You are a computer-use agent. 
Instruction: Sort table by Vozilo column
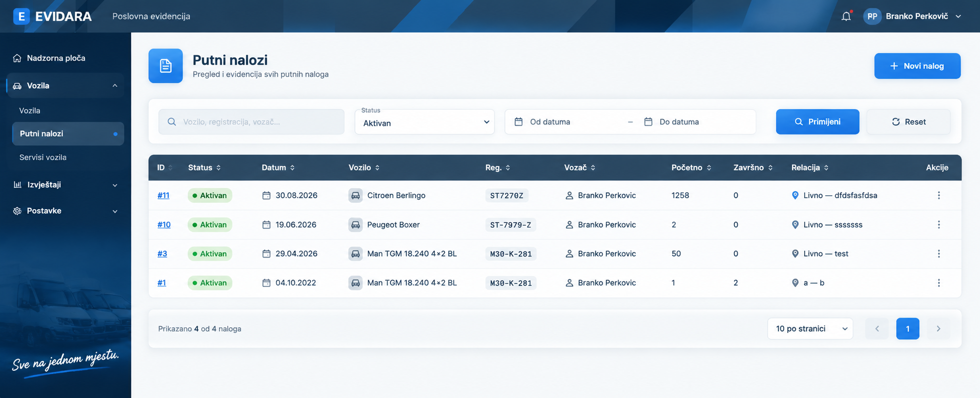pyautogui.click(x=364, y=168)
